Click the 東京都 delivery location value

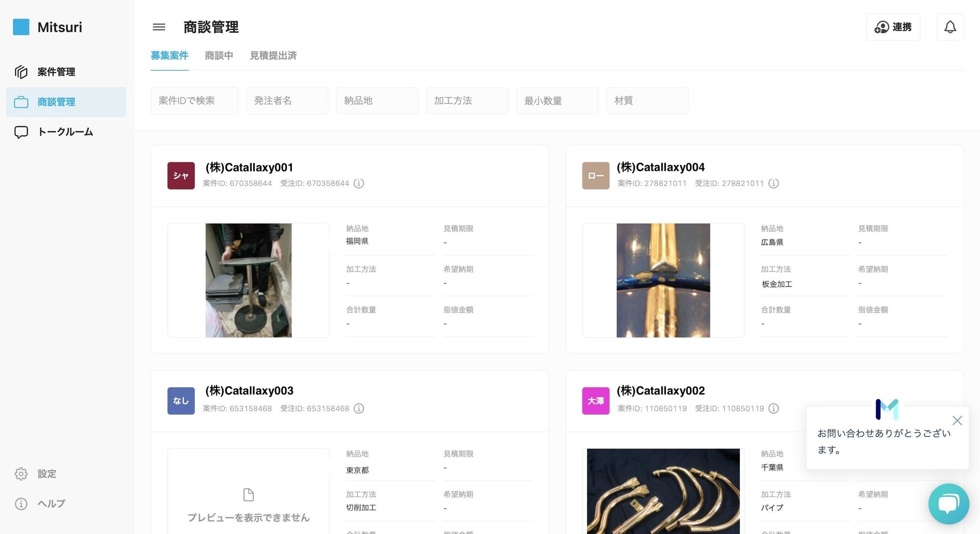tap(357, 470)
